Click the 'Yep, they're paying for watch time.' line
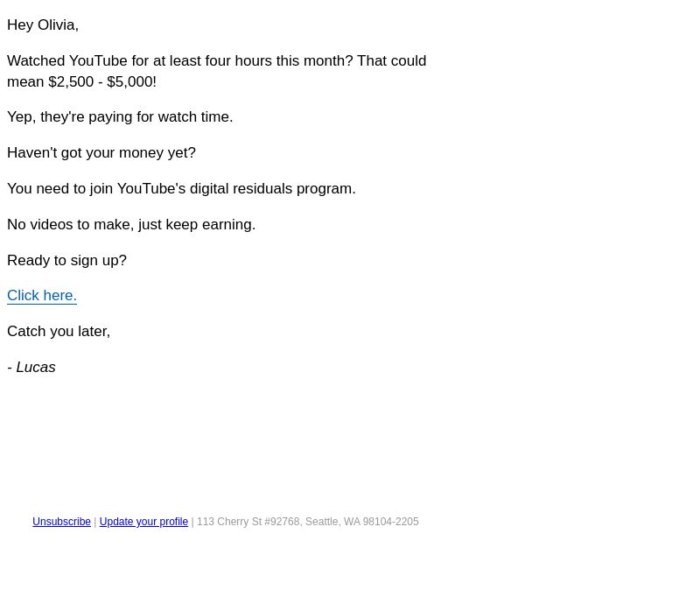700x597 pixels. pos(120,117)
